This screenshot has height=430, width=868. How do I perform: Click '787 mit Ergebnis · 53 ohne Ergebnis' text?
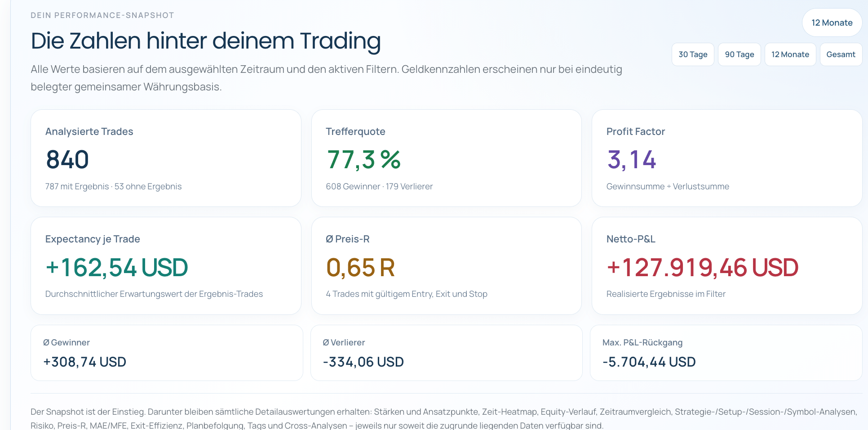(x=113, y=186)
